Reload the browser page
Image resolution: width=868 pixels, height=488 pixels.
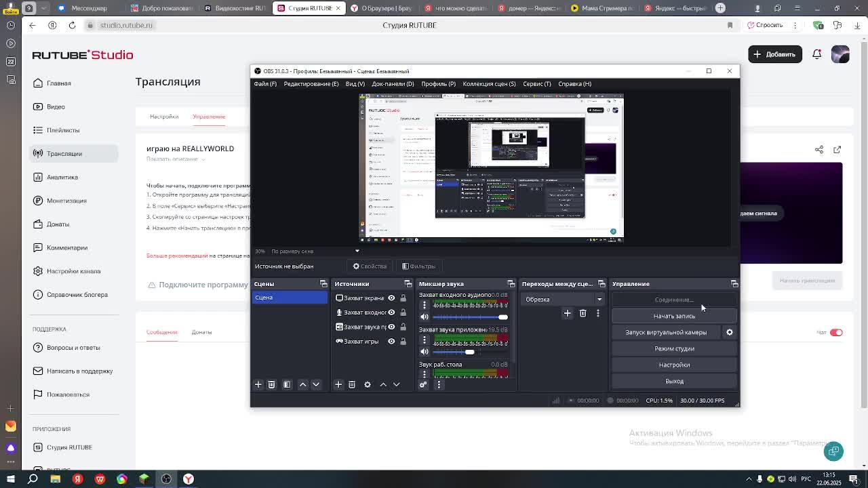pos(72,25)
